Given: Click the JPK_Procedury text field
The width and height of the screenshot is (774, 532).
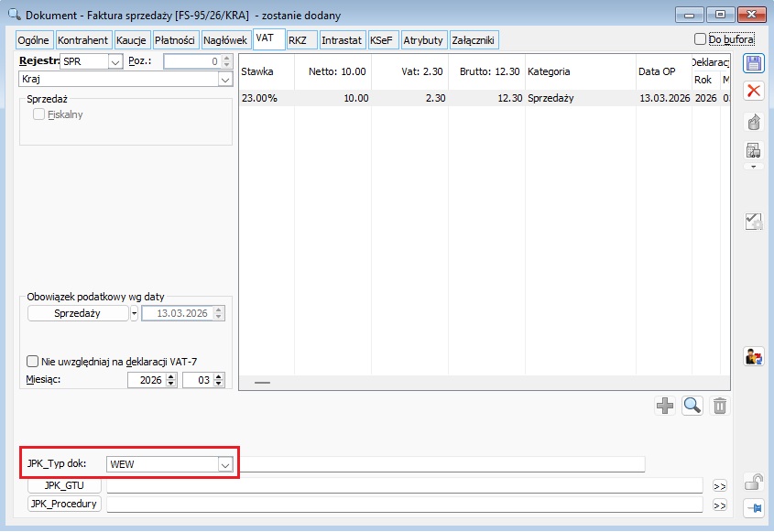Looking at the screenshot, I should [404, 505].
